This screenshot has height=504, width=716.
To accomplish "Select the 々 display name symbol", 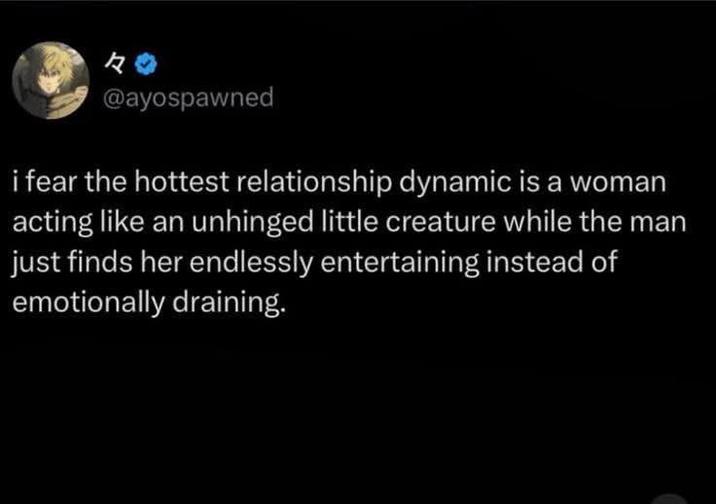I will pyautogui.click(x=115, y=64).
